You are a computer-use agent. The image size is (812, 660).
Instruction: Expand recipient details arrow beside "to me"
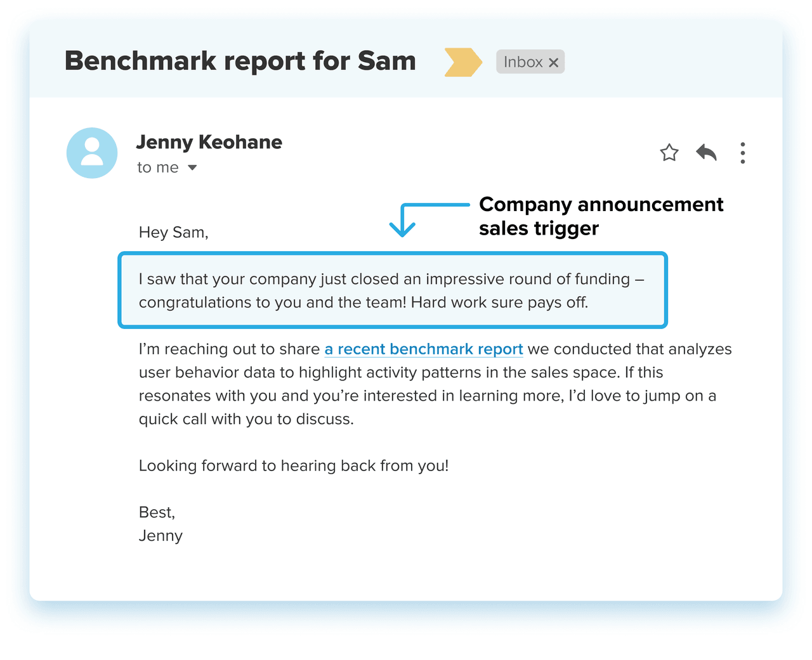[192, 168]
